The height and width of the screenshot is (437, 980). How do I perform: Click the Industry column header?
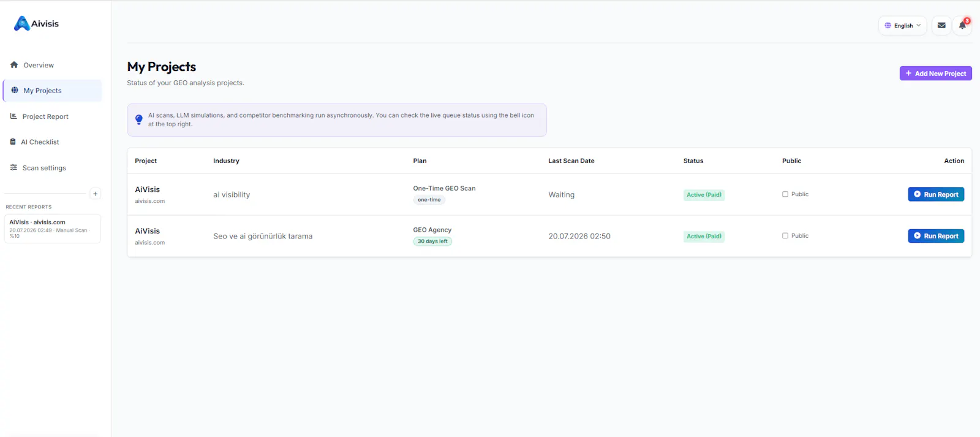point(226,161)
